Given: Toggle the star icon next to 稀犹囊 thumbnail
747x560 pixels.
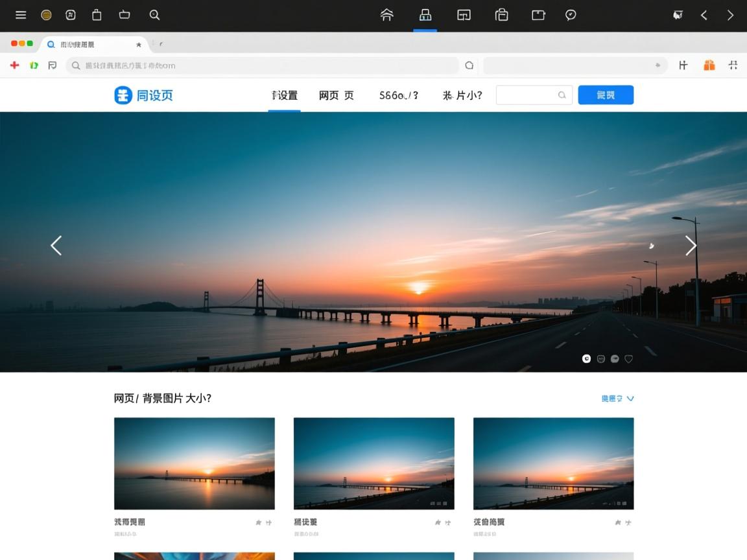Looking at the screenshot, I should coord(438,521).
